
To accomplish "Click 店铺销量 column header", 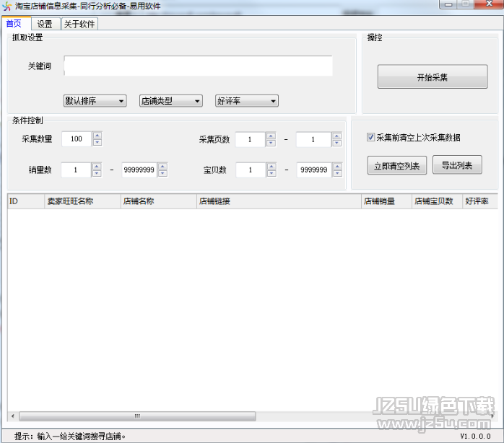I will [x=387, y=201].
